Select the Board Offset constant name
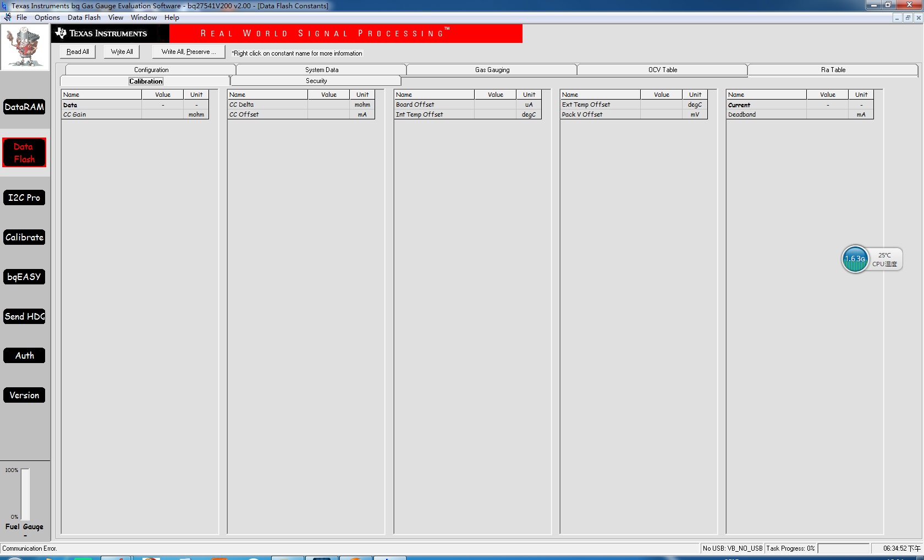 pyautogui.click(x=415, y=105)
